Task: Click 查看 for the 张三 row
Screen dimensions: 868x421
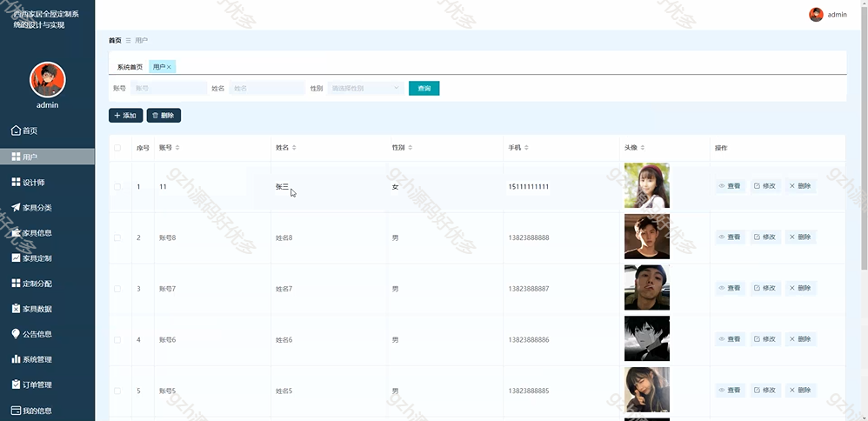Action: click(731, 186)
